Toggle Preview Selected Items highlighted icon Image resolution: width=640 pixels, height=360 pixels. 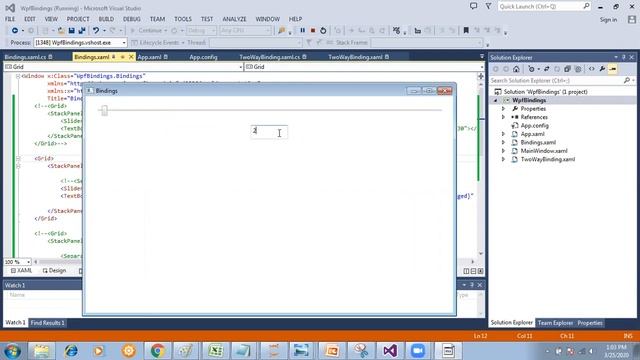coord(613,69)
